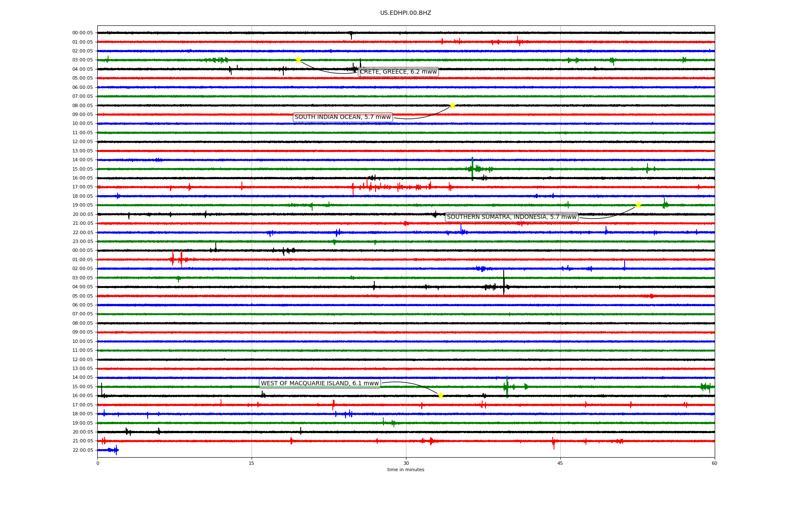This screenshot has width=812, height=508.
Task: Click 08:00:05 label of South Indian Ocean star row
Action: pyautogui.click(x=82, y=105)
